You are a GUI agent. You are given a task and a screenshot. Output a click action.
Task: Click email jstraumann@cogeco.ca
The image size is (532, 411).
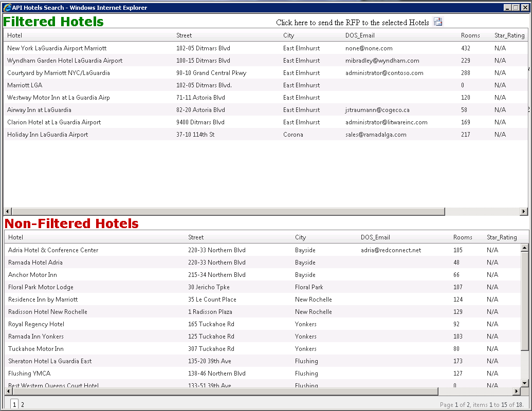pyautogui.click(x=377, y=109)
